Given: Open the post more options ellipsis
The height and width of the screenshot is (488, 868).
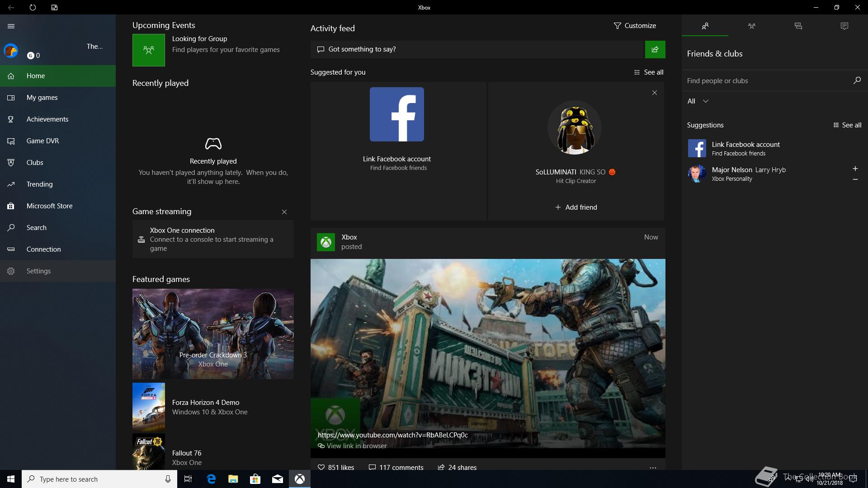Looking at the screenshot, I should pyautogui.click(x=653, y=468).
